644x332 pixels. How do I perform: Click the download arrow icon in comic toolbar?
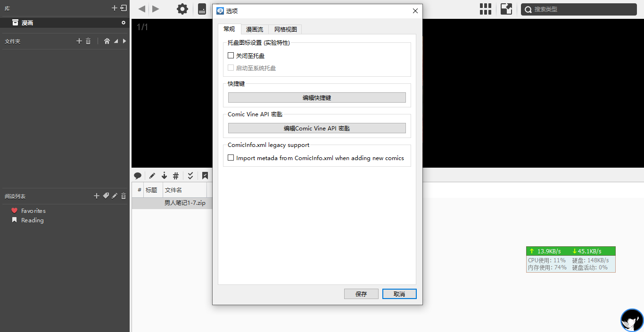164,176
